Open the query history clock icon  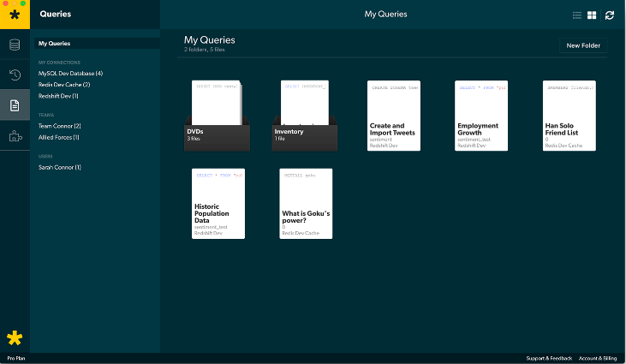15,75
